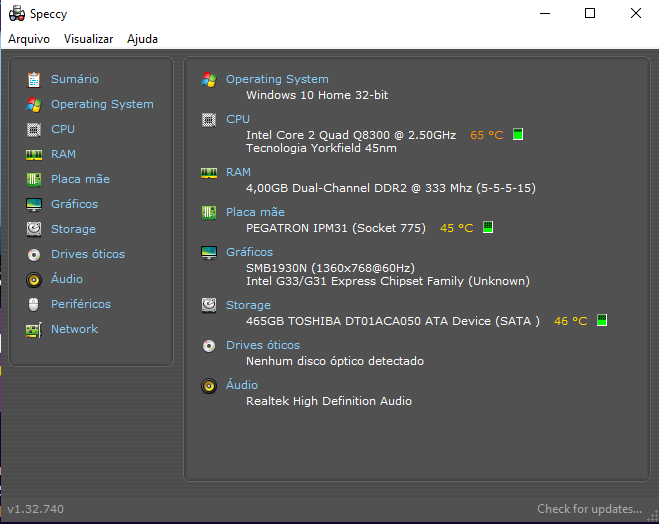
Task: Click the text Windows 10 Home 32-bit
Action: pyautogui.click(x=317, y=95)
